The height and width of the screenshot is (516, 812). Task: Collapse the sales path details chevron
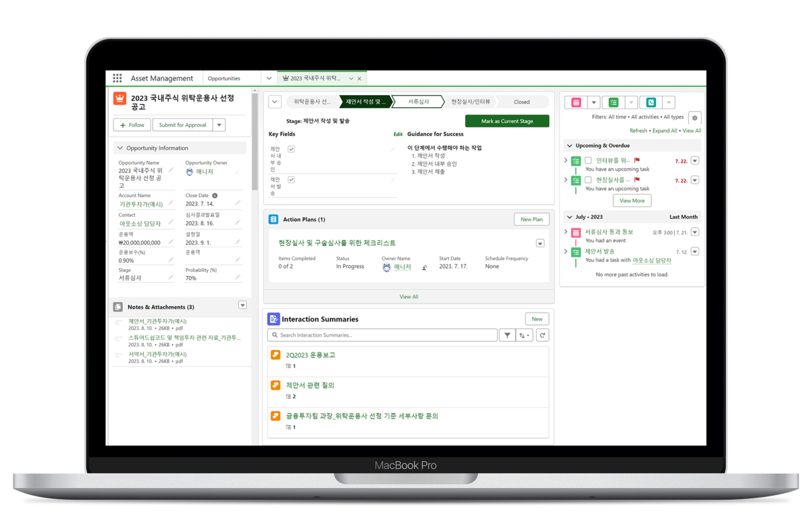275,102
